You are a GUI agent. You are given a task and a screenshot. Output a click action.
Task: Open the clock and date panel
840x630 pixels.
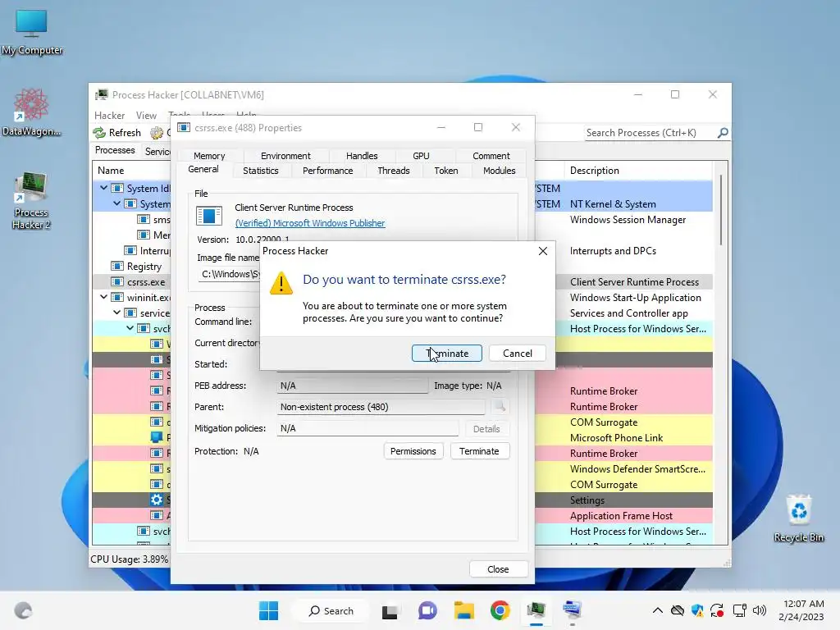[x=801, y=610]
